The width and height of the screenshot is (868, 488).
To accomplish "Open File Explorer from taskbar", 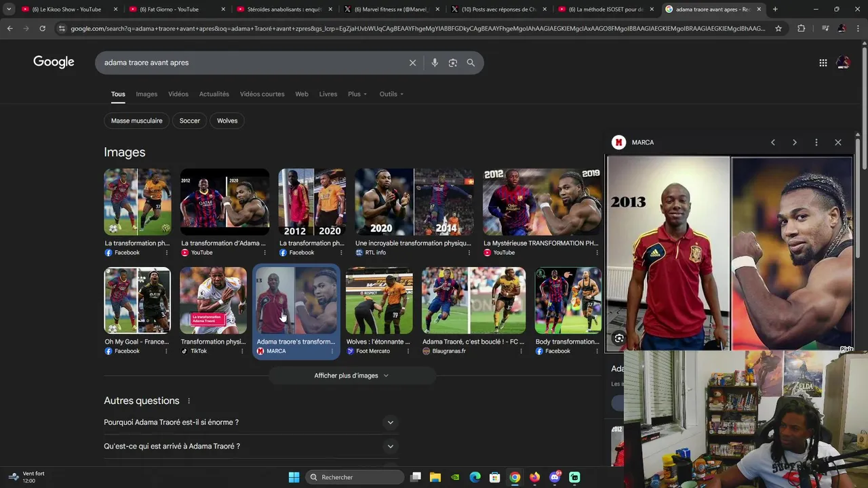I will [x=435, y=477].
